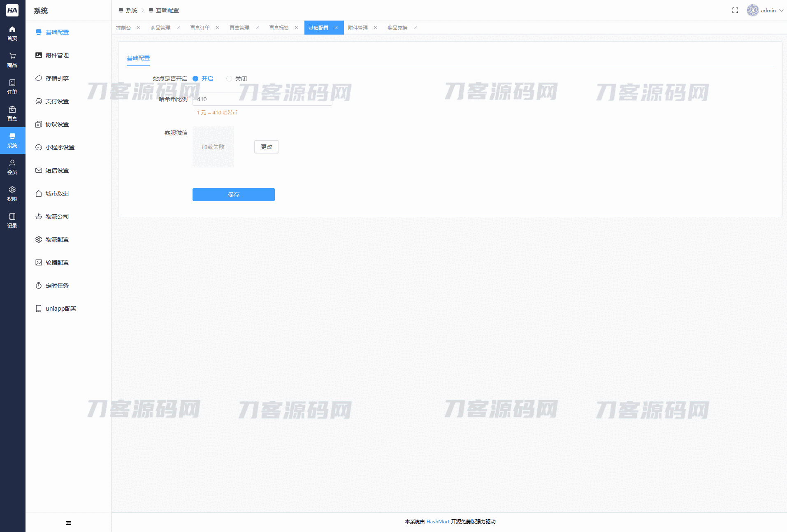
Task: Click the admin avatar image
Action: (x=752, y=10)
